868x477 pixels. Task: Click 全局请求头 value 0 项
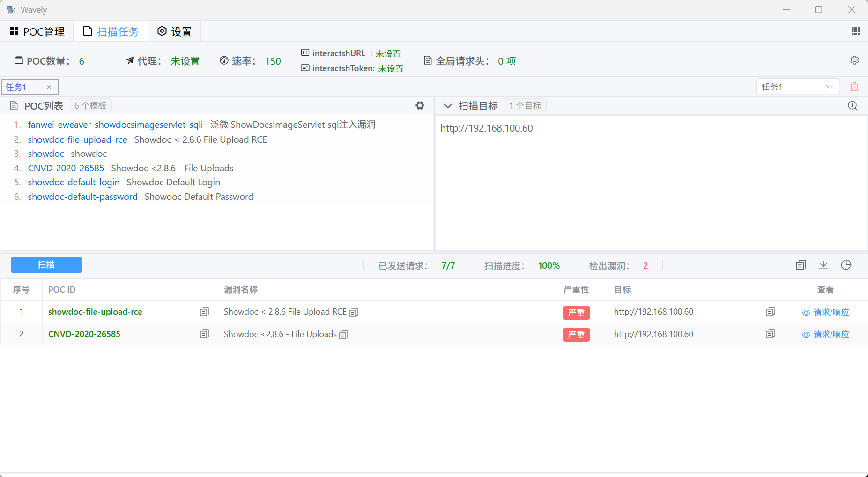coord(507,61)
